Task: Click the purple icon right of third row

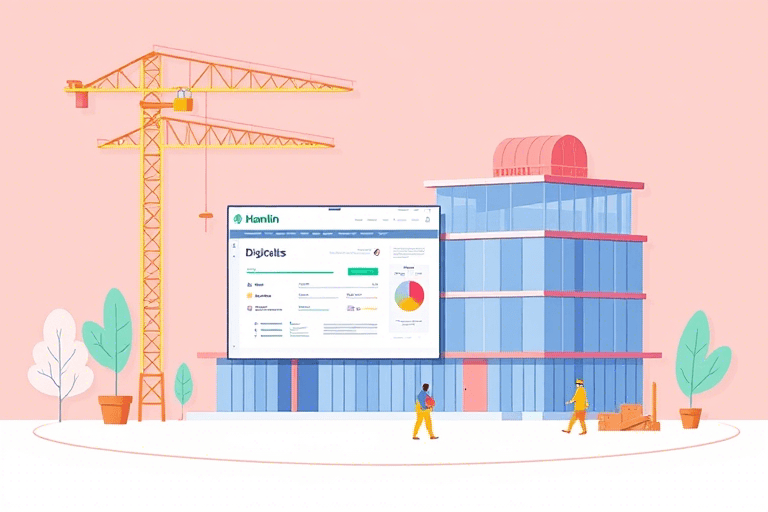Action: tap(350, 308)
